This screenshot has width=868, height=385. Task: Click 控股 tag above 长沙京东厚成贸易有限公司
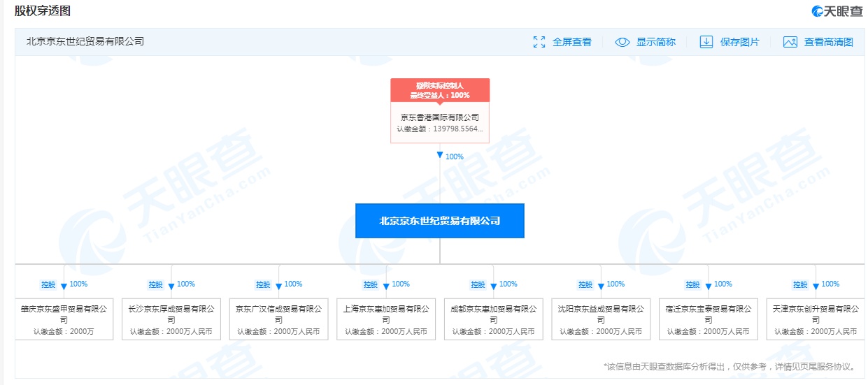[155, 284]
